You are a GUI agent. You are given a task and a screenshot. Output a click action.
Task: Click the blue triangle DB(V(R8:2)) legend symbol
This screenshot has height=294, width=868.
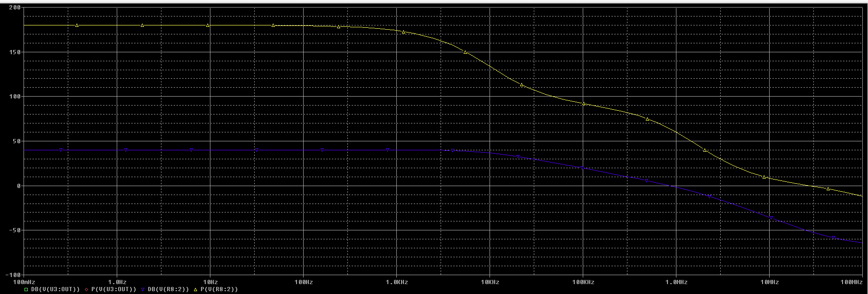click(x=143, y=289)
